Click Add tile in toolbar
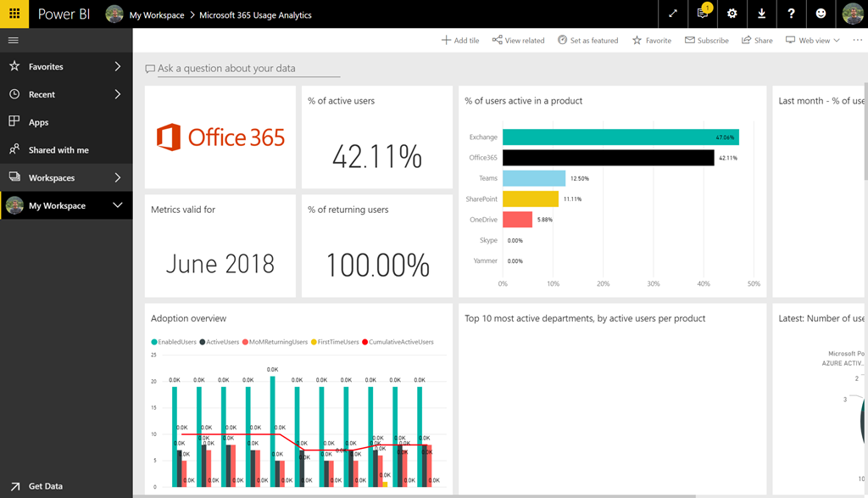 [x=460, y=41]
